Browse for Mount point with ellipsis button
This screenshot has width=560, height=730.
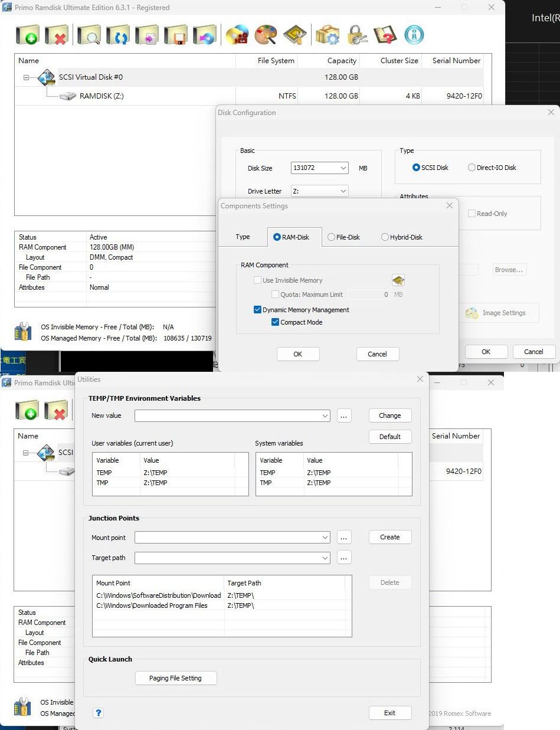pyautogui.click(x=345, y=538)
